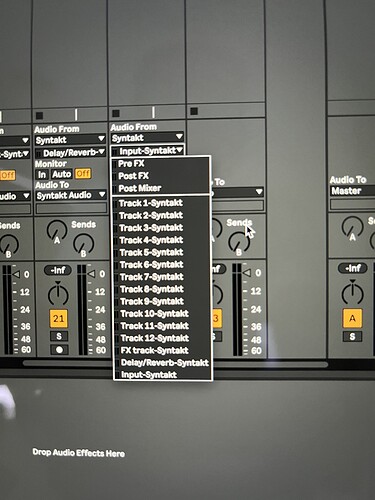Open the leftmost track's udio output dropdown

(x=15, y=196)
